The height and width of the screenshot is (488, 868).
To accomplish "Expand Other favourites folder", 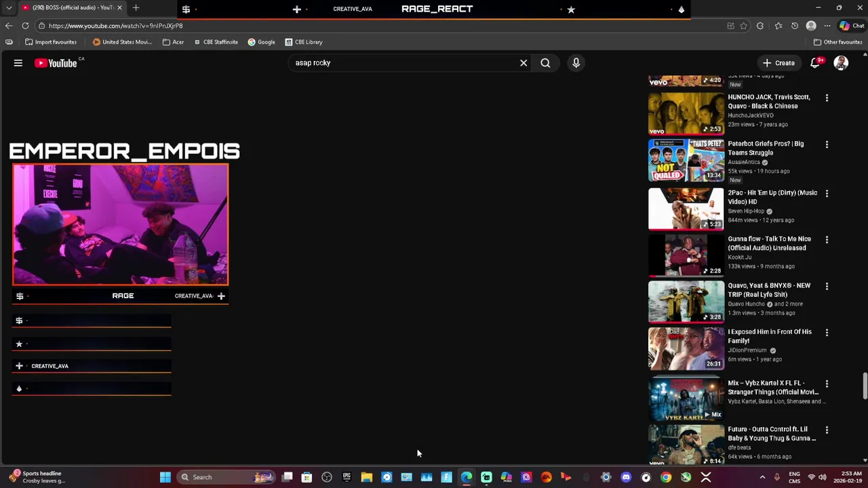I will (837, 42).
